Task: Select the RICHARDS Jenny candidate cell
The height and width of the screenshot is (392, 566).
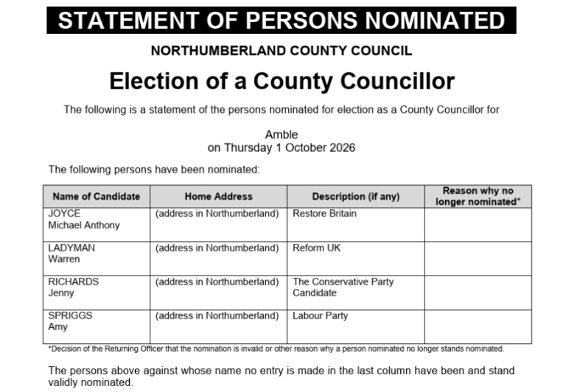Action: [x=97, y=293]
